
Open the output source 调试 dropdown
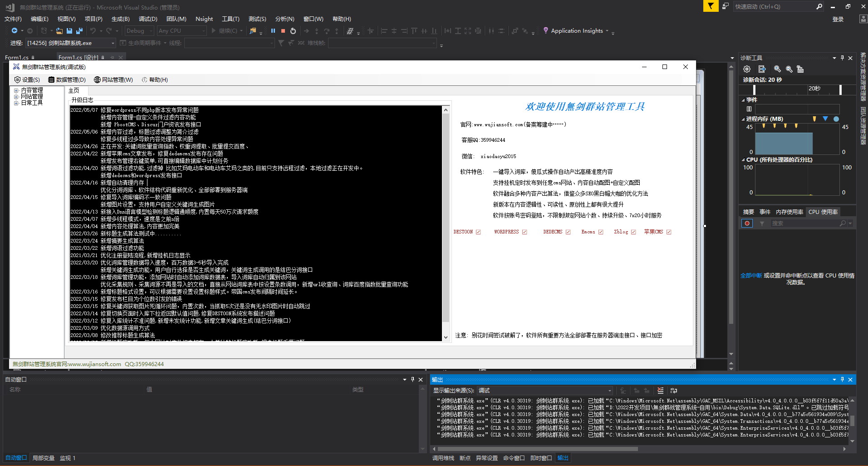tap(544, 391)
